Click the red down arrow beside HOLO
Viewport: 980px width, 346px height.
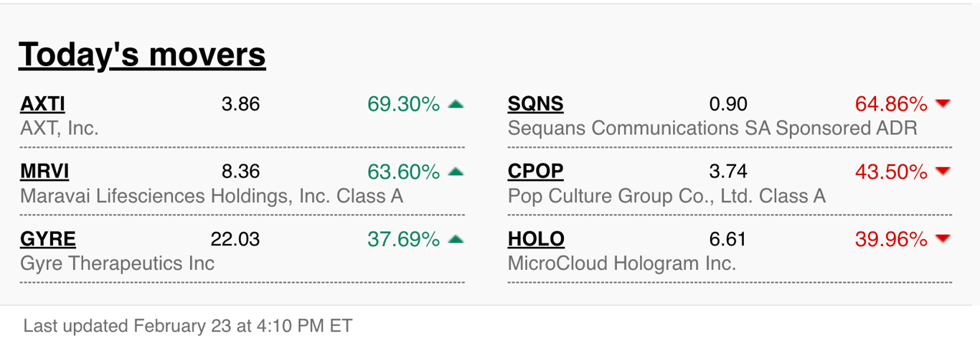click(943, 239)
